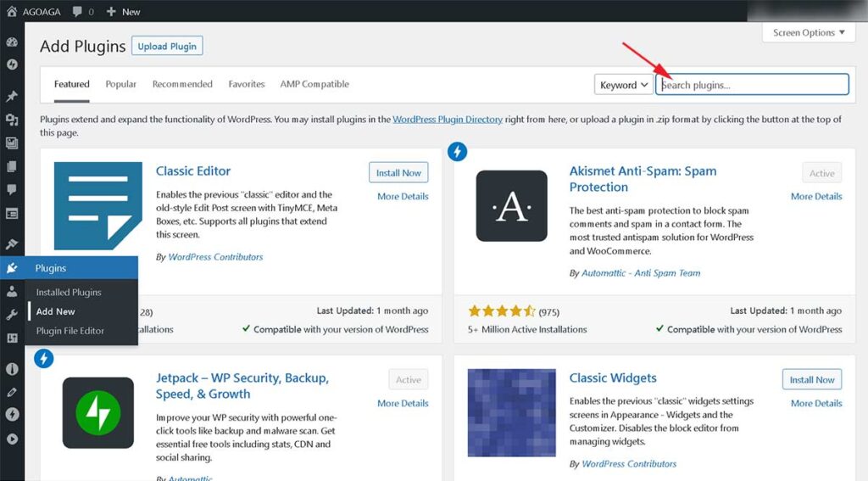Image resolution: width=868 pixels, height=481 pixels.
Task: Click the picture-frame sidebar icon below Media
Action: point(12,143)
